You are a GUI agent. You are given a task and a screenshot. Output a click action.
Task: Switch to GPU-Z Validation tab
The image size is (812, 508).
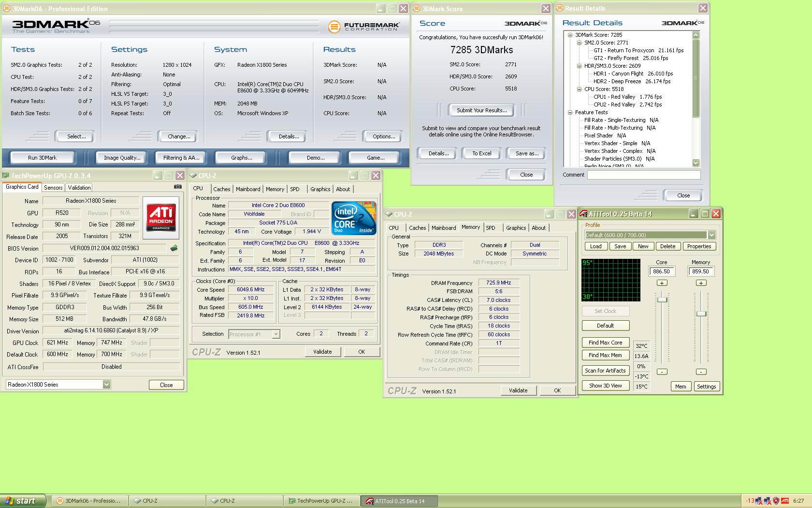coord(79,188)
